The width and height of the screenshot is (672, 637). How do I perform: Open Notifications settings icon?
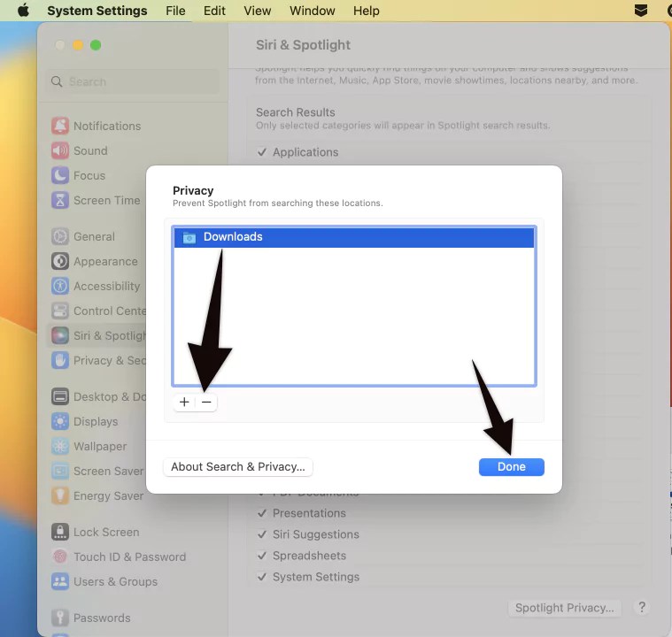click(60, 126)
